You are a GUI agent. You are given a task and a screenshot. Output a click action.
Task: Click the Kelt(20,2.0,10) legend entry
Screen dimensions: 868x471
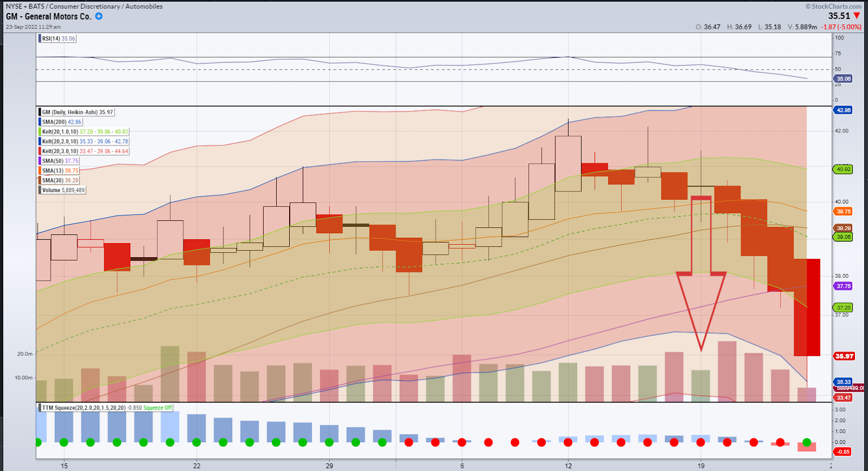tap(84, 142)
